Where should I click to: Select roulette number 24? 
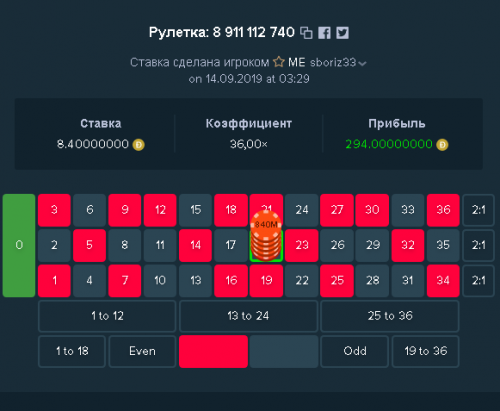click(x=302, y=210)
